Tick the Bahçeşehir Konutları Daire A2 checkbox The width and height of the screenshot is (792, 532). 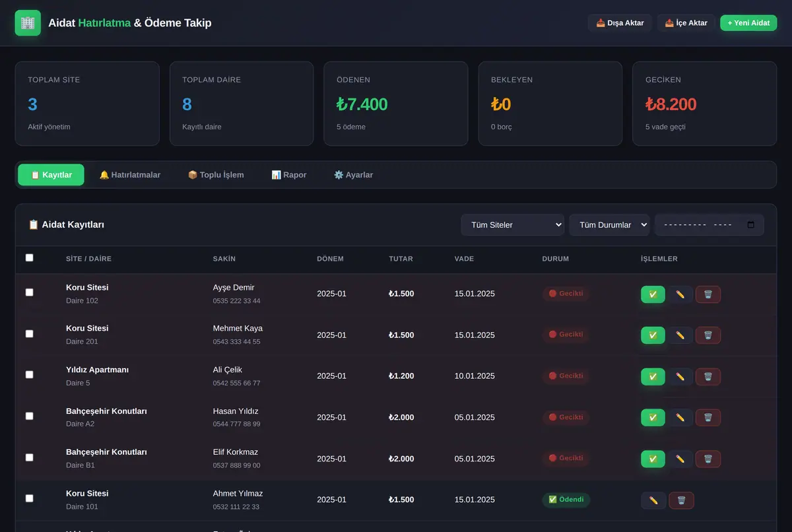coord(29,416)
